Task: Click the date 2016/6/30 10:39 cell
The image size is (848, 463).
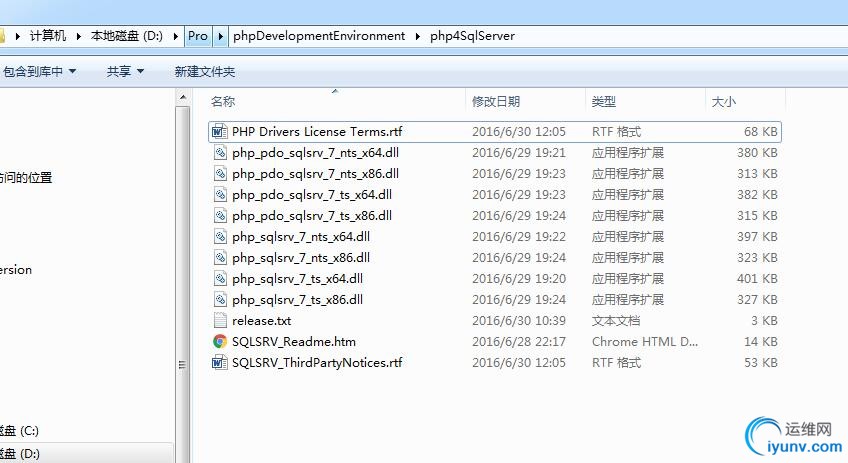Action: pyautogui.click(x=519, y=321)
